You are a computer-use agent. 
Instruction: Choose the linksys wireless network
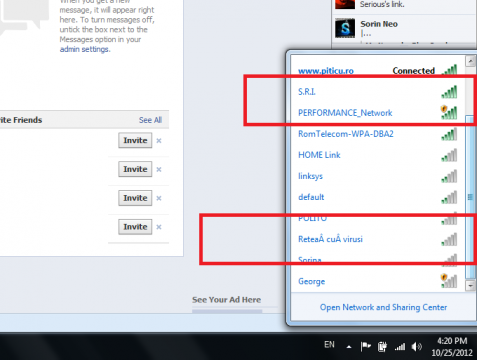pyautogui.click(x=378, y=176)
